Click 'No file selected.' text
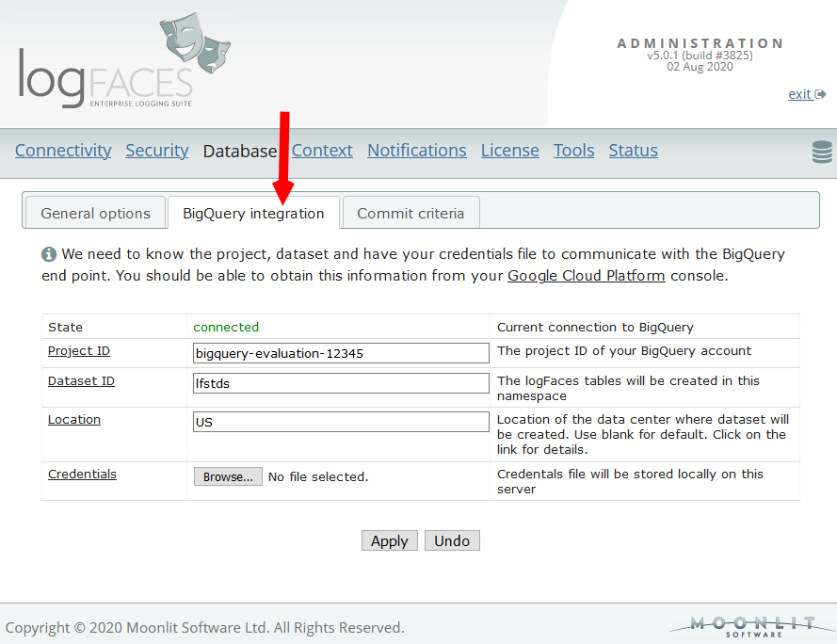 point(318,476)
